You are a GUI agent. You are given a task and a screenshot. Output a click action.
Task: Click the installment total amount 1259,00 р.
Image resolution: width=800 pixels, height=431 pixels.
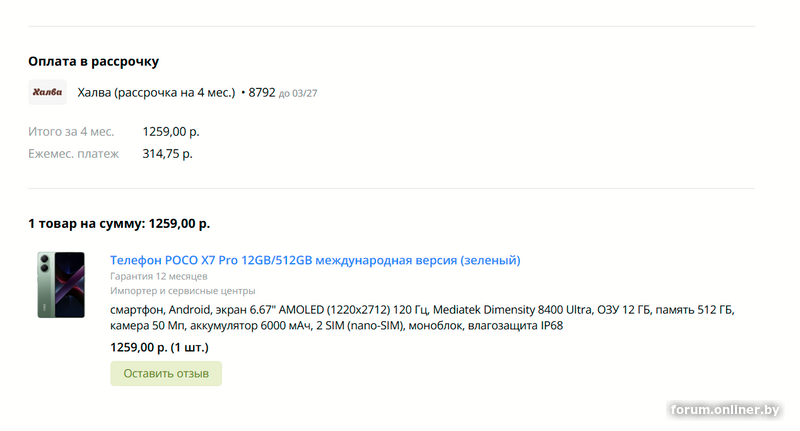tap(171, 132)
